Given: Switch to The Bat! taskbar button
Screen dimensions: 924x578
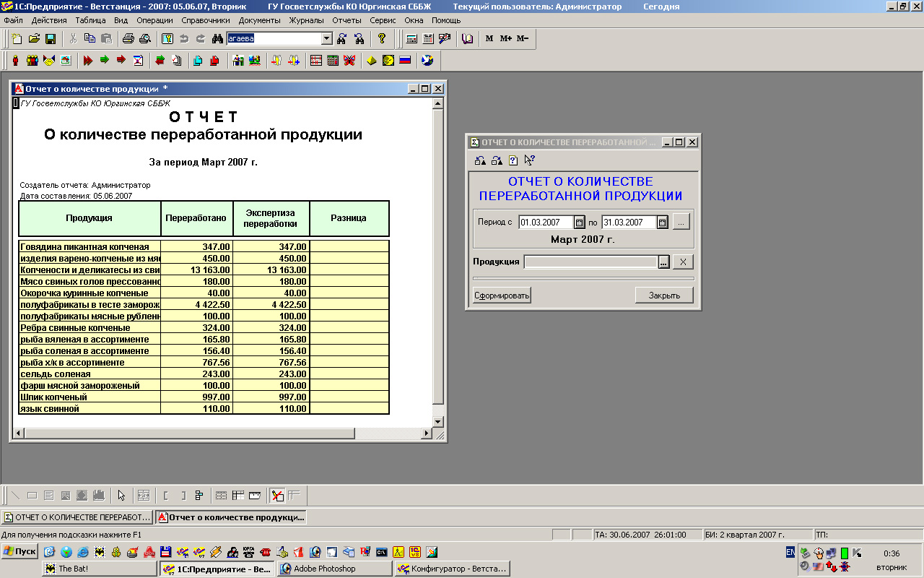Looking at the screenshot, I should pyautogui.click(x=98, y=569).
